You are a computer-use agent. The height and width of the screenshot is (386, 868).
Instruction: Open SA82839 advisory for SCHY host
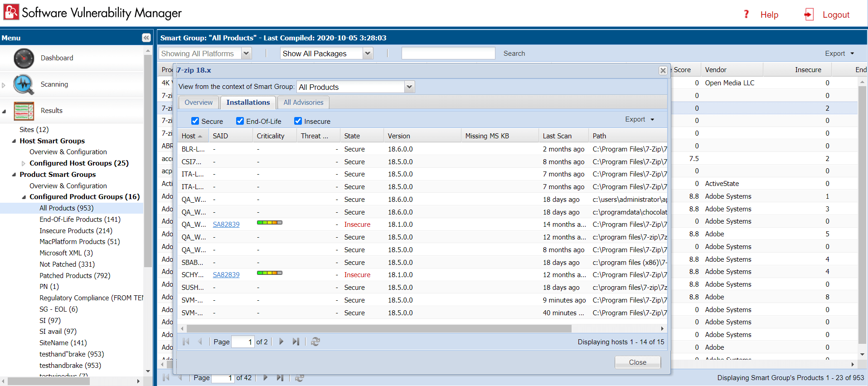tap(226, 275)
